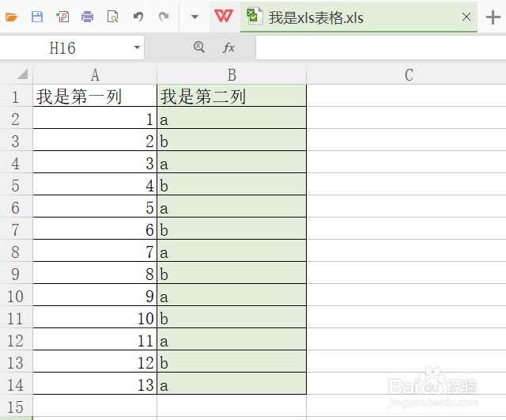Undo the last action
Image resolution: width=506 pixels, height=420 pixels.
pos(138,17)
